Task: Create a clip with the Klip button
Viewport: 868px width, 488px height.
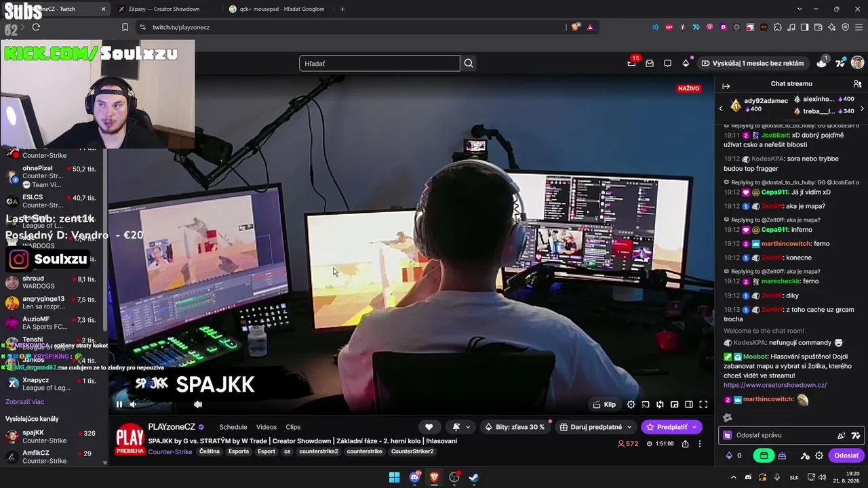Action: coord(604,405)
